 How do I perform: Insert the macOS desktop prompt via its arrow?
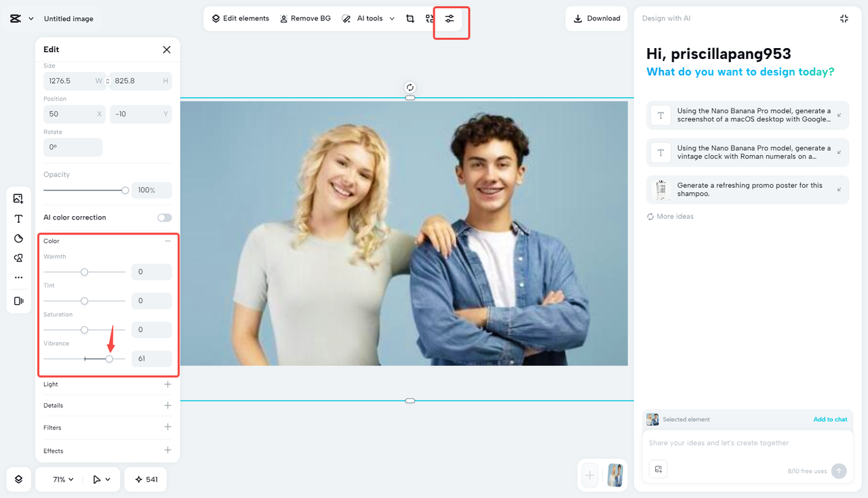click(839, 115)
